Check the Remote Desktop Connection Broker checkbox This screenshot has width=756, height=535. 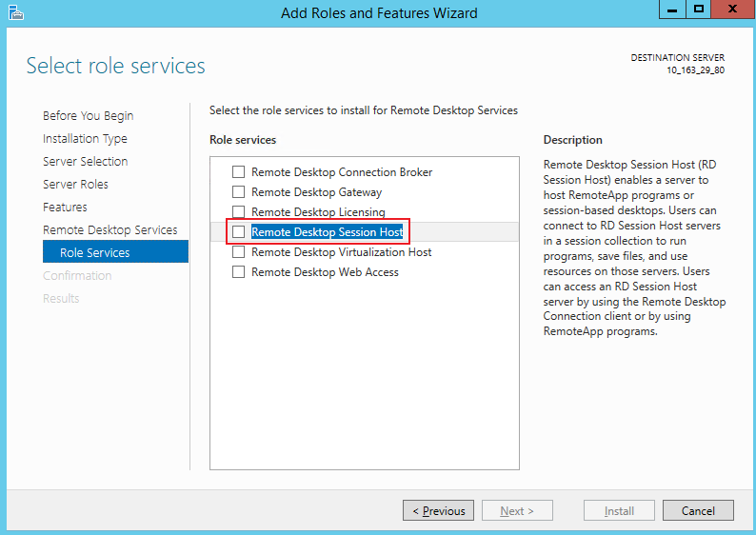pos(238,172)
